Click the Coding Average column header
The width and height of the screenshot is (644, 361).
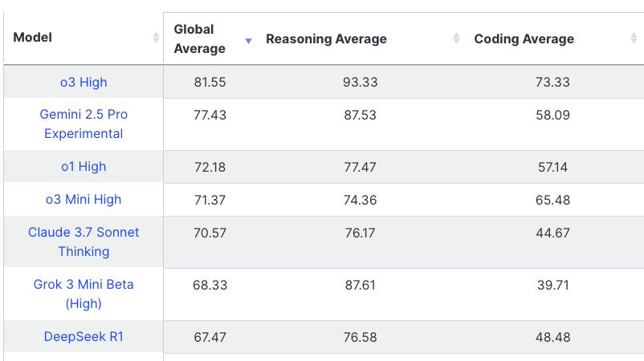click(x=524, y=39)
